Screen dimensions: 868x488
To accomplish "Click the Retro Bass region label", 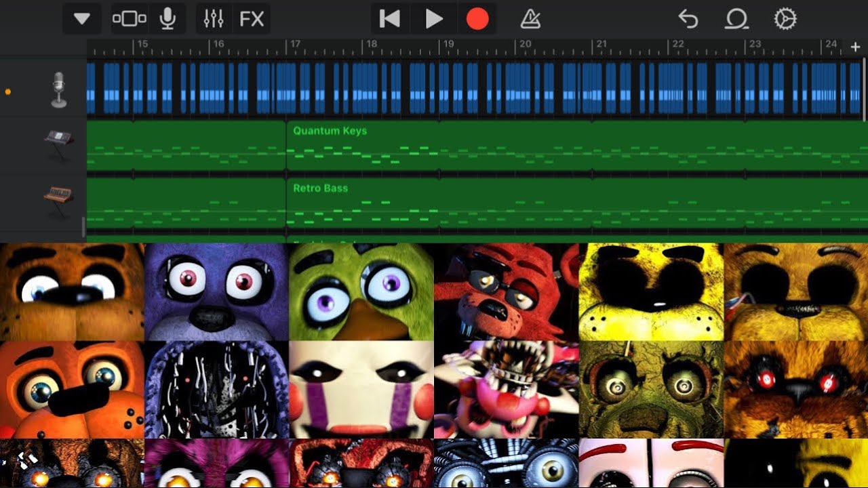I will [x=320, y=188].
